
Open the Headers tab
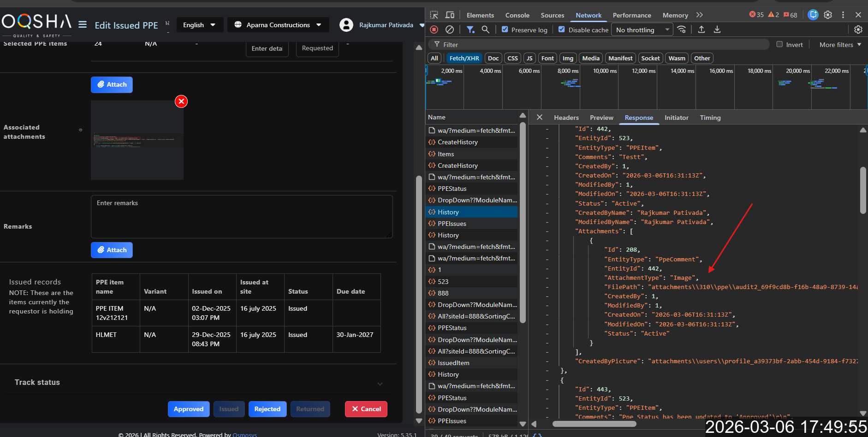coord(566,118)
